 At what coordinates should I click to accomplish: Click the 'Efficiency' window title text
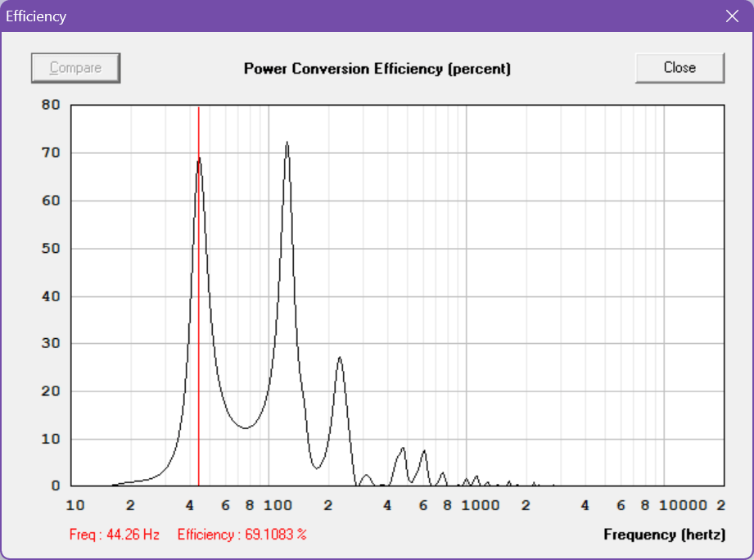pyautogui.click(x=36, y=16)
